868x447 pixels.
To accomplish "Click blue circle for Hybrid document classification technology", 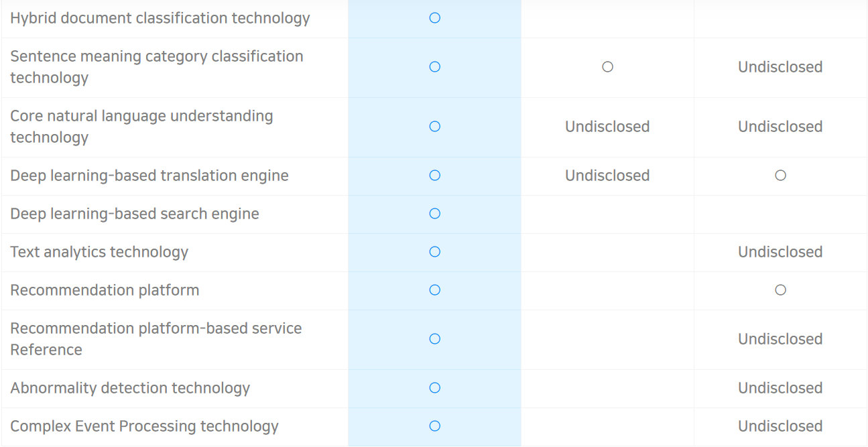I will [434, 18].
